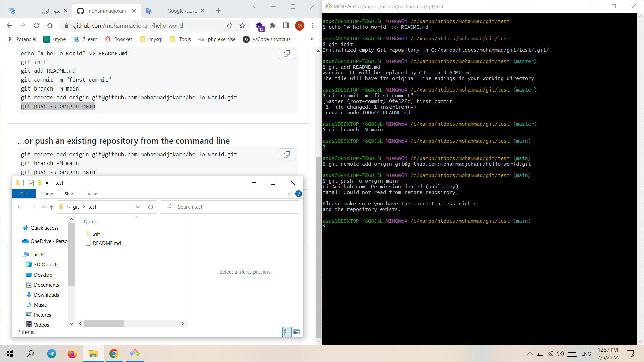Open the Chrome side panel
This screenshot has height=362, width=644.
[286, 26]
